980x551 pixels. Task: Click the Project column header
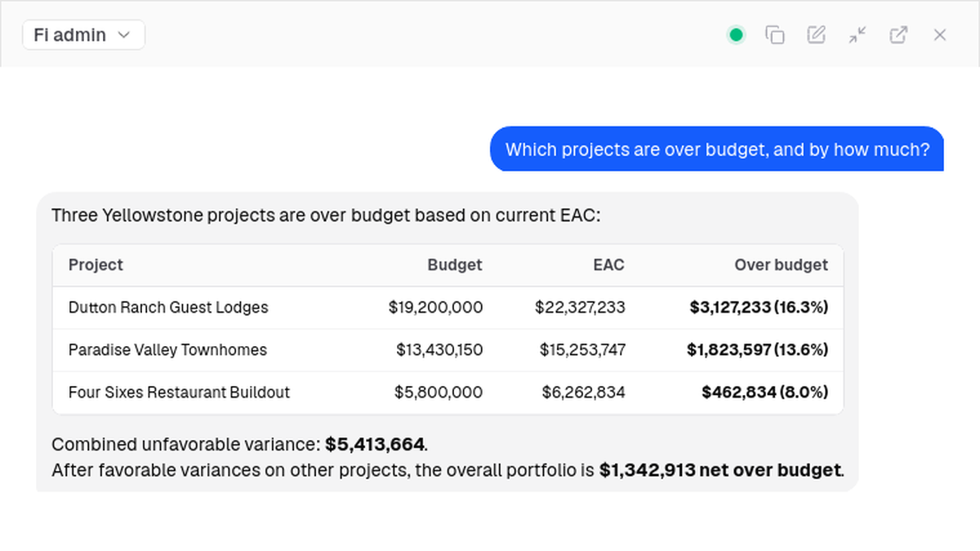[96, 264]
